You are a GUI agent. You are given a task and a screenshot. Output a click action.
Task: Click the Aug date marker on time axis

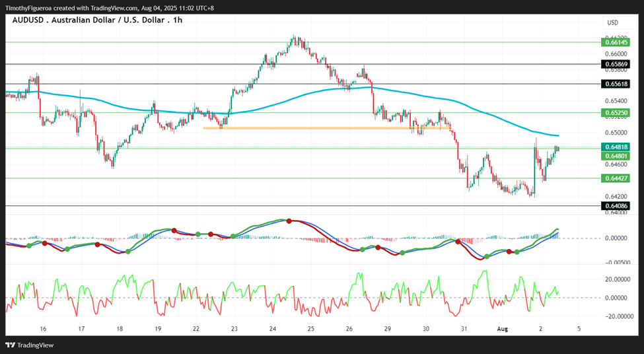[502, 329]
